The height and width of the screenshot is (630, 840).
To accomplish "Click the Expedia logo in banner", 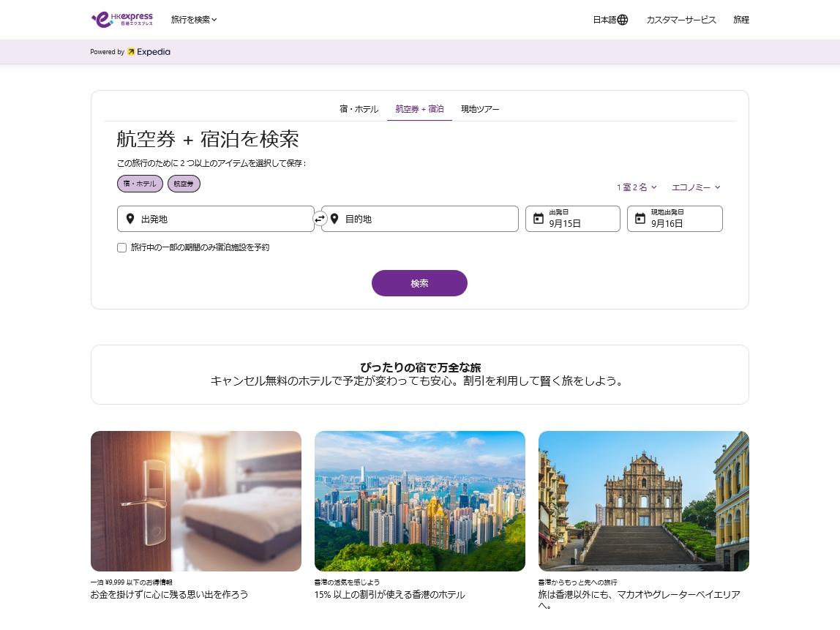I will coord(149,52).
